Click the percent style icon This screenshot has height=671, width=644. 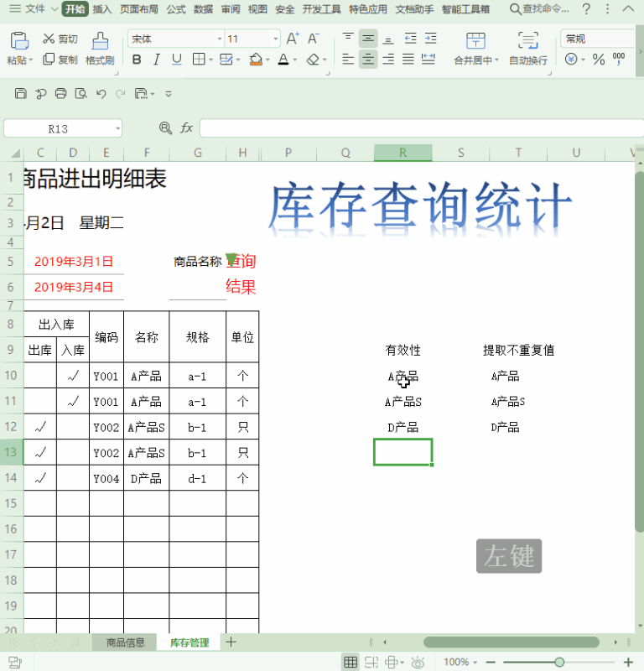click(x=599, y=60)
